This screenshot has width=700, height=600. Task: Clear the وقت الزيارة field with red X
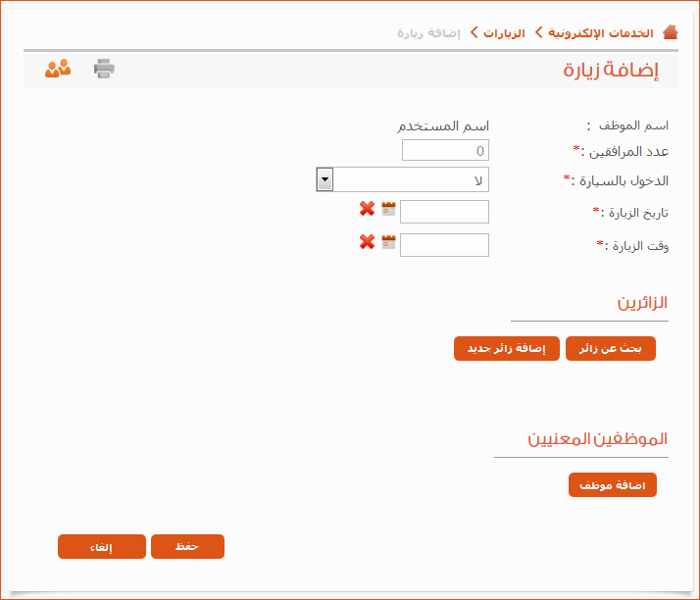(367, 242)
